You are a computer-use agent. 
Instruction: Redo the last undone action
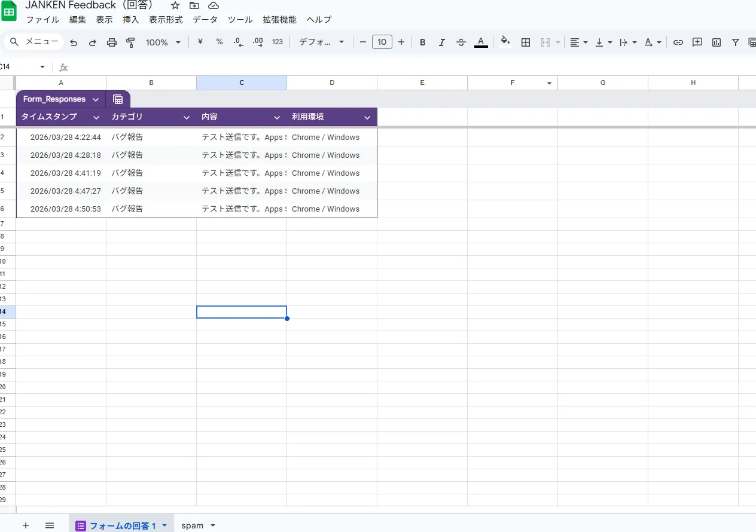click(x=93, y=42)
